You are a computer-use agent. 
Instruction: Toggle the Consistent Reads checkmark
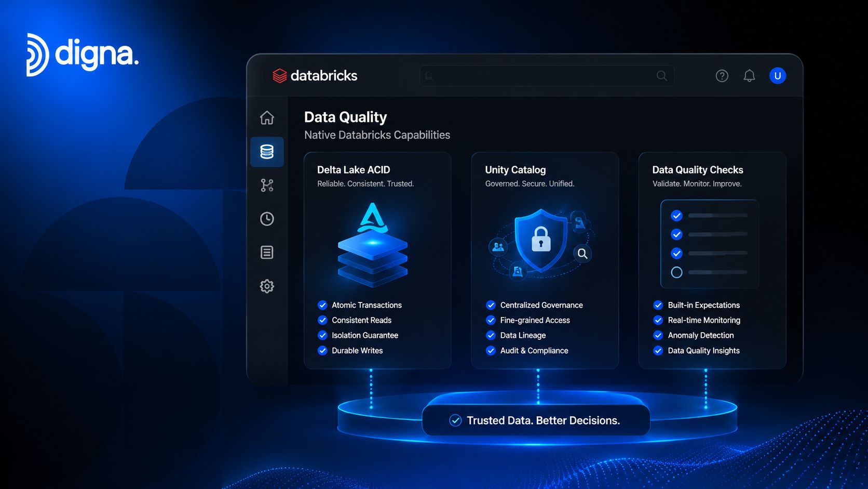(322, 320)
